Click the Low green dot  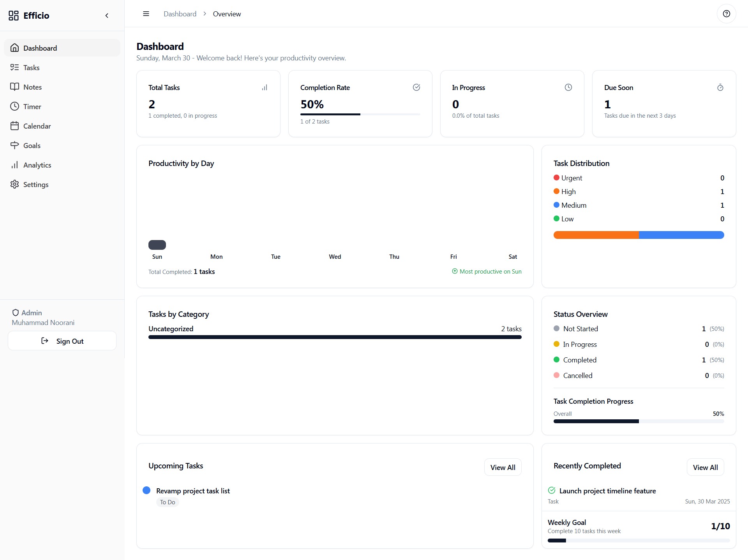(556, 219)
